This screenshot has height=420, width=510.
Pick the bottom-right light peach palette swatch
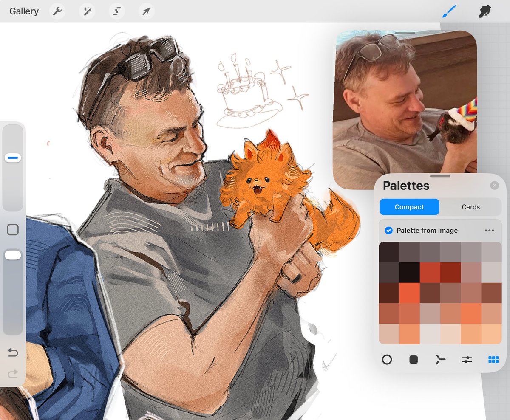click(491, 334)
